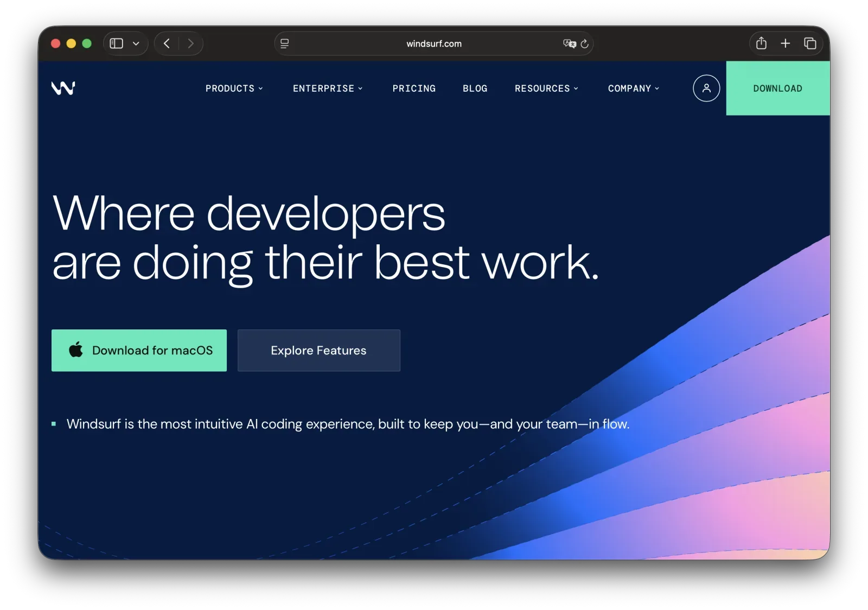
Task: Open the Pricing page
Action: 414,88
